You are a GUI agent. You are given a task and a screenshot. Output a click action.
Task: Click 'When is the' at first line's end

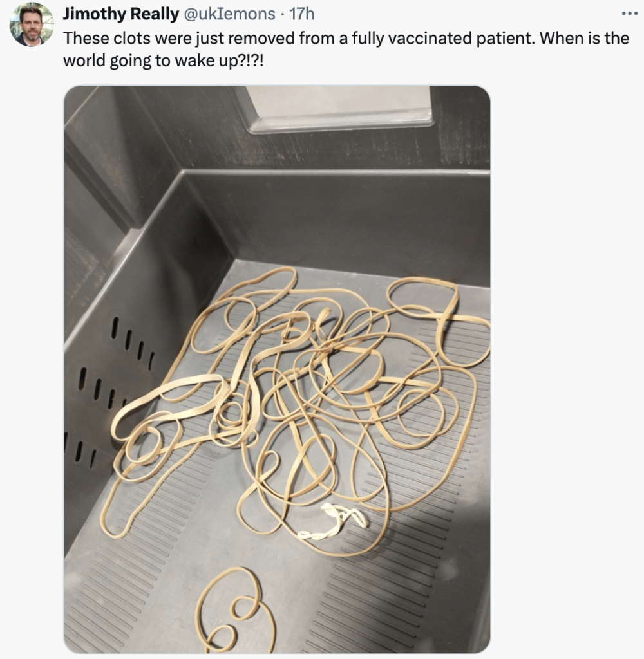pyautogui.click(x=585, y=38)
